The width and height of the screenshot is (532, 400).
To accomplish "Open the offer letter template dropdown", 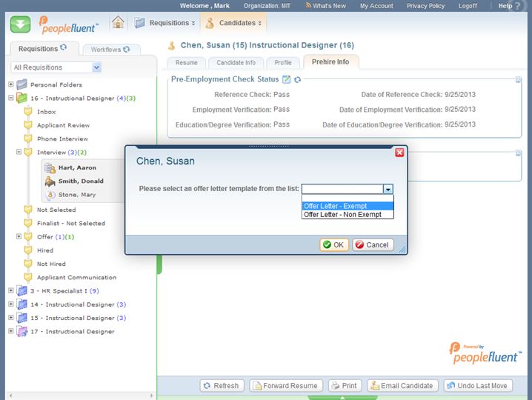I will click(x=388, y=189).
